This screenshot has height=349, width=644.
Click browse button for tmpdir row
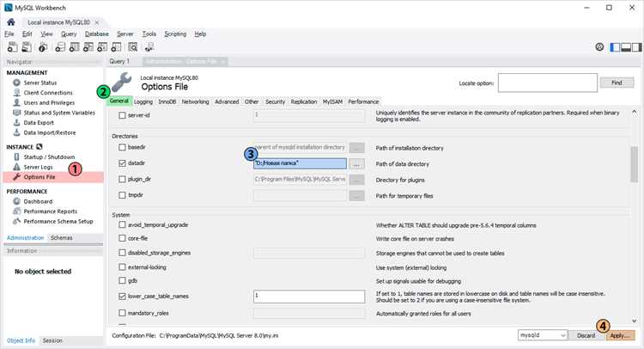click(356, 196)
